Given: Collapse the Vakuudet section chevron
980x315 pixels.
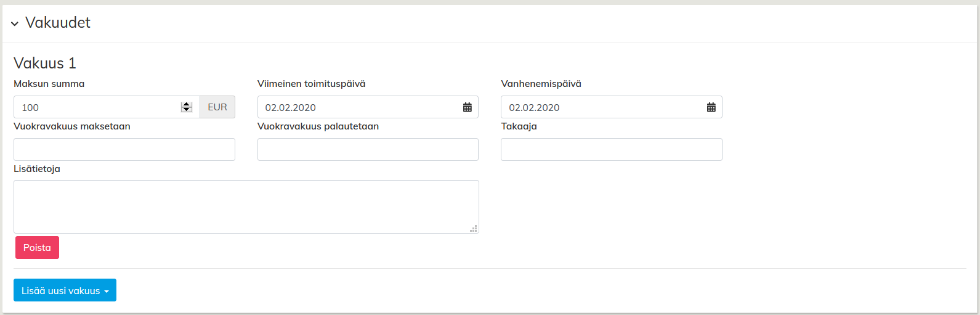Looking at the screenshot, I should (15, 24).
